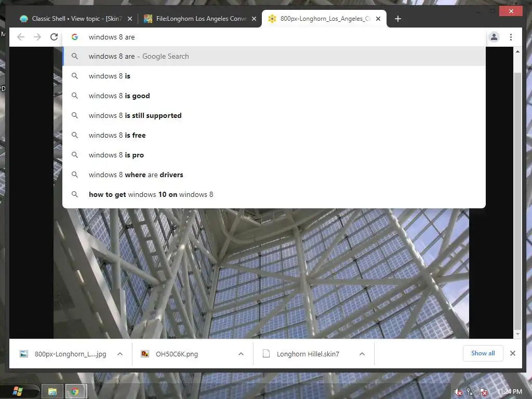Click the vertical scrollbar thumb
Image resolution: width=532 pixels, height=399 pixels.
coord(517,200)
